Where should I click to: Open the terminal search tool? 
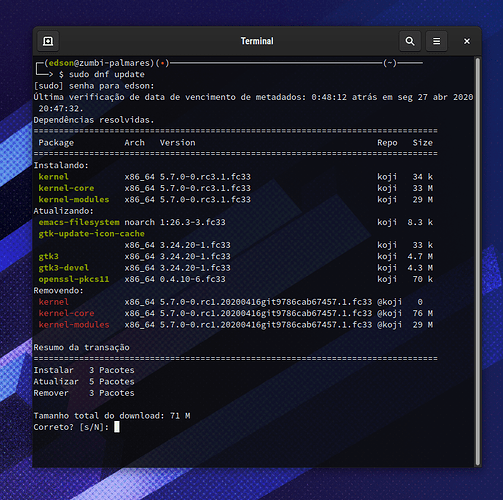pos(410,41)
